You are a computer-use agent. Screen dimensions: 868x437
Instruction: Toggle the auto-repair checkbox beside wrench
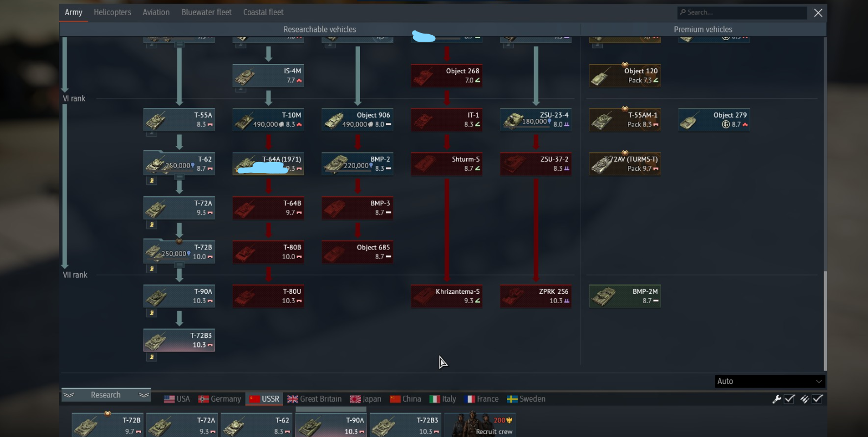[790, 399]
